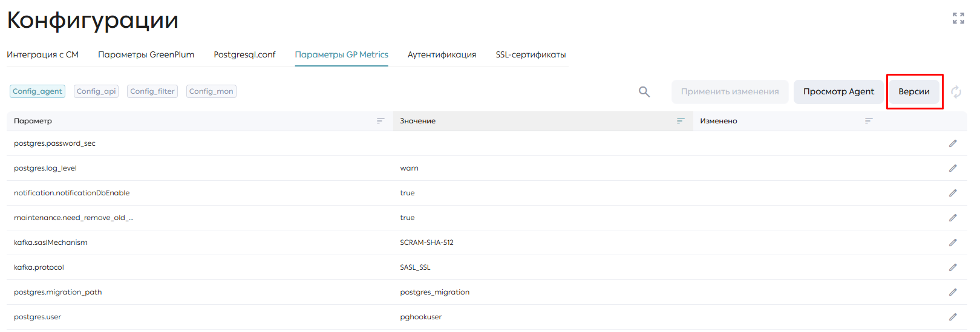Select maintenance.need_remove_old_ parameter name
Viewport: 980px width, 332px height.
point(74,218)
